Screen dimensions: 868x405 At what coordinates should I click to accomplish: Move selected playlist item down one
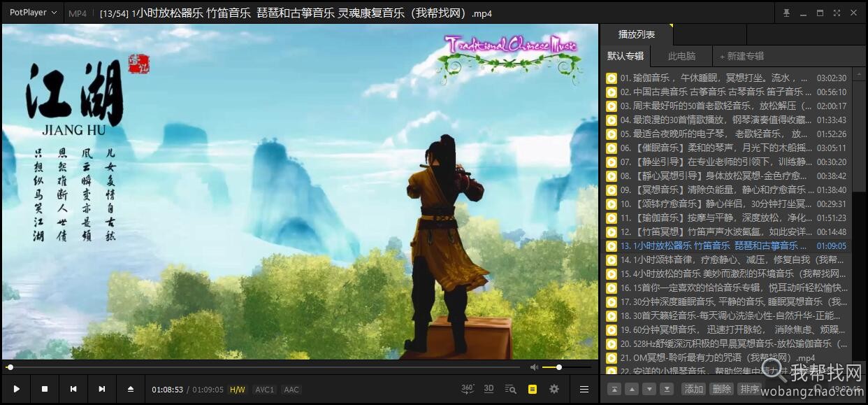[x=649, y=389]
